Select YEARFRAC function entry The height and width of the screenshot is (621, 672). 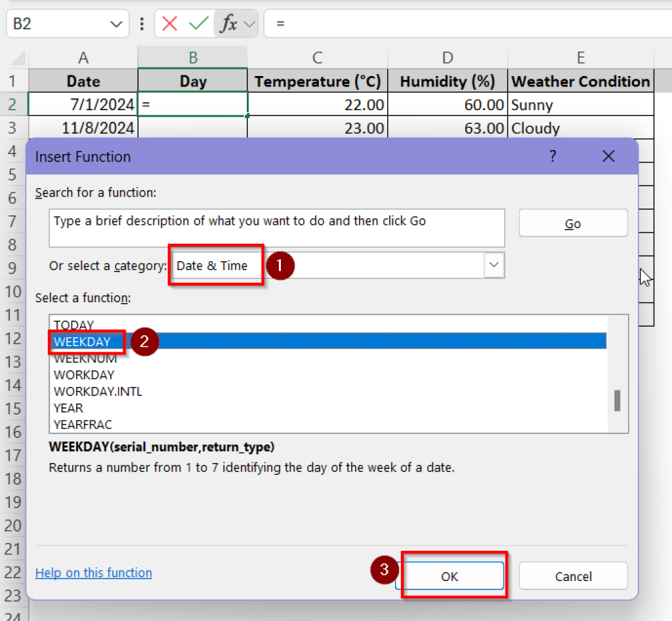click(83, 424)
